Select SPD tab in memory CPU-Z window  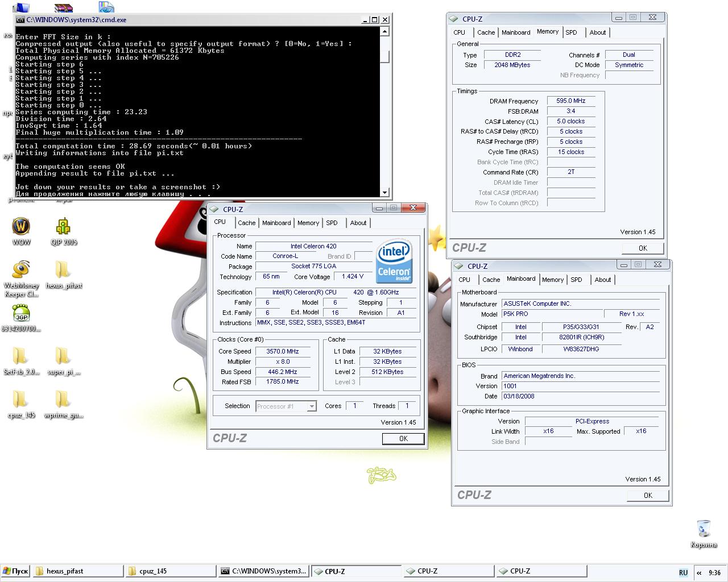tap(571, 32)
